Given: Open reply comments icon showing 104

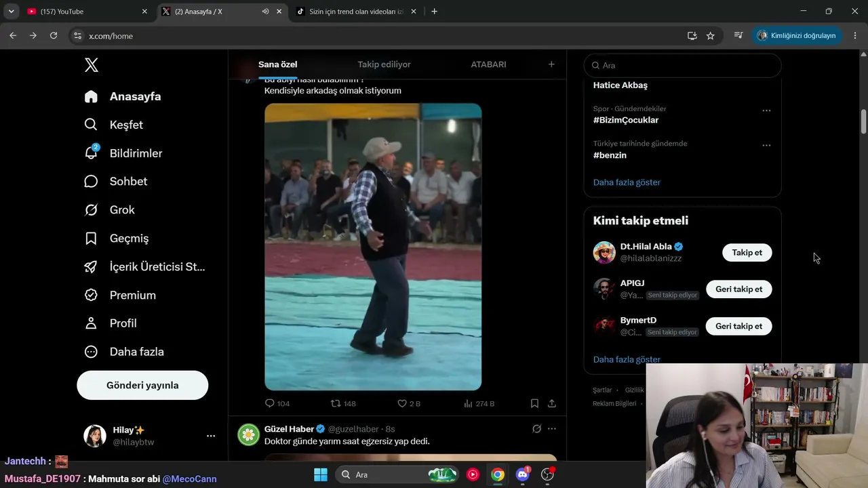Looking at the screenshot, I should tap(269, 403).
